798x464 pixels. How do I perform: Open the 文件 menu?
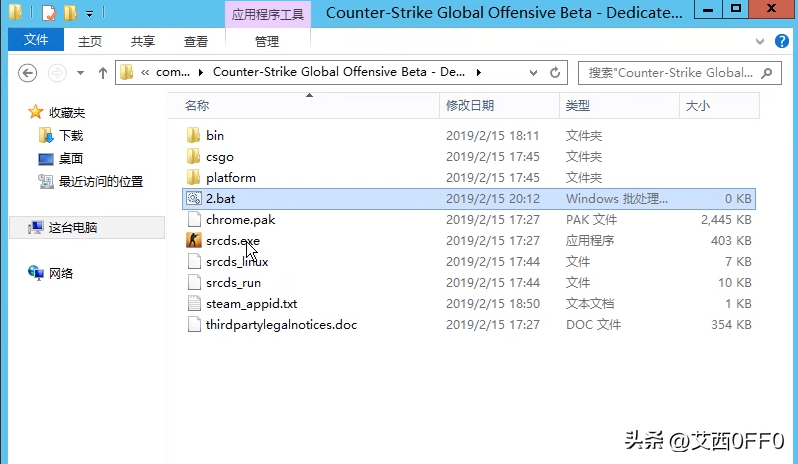pos(36,40)
